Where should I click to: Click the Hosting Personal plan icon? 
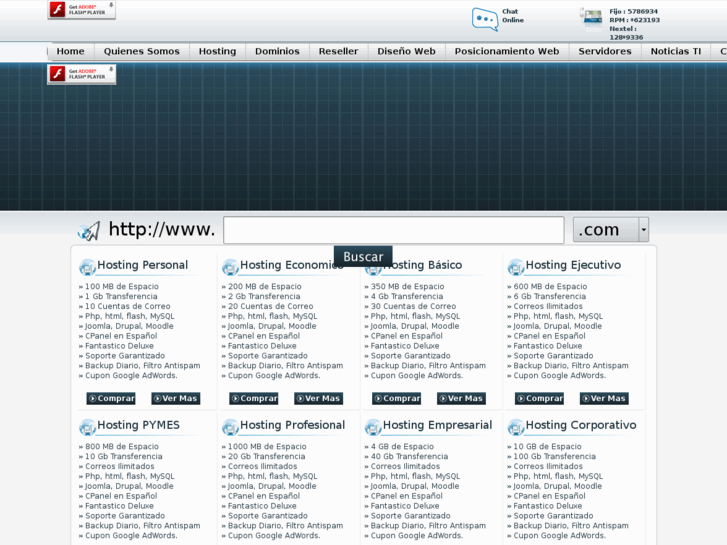click(x=87, y=267)
